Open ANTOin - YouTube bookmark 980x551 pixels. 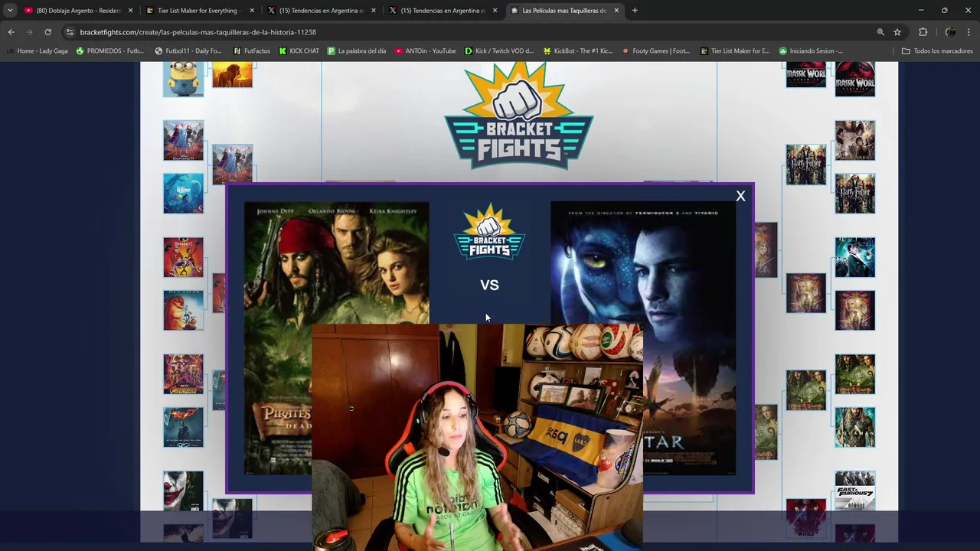(425, 51)
